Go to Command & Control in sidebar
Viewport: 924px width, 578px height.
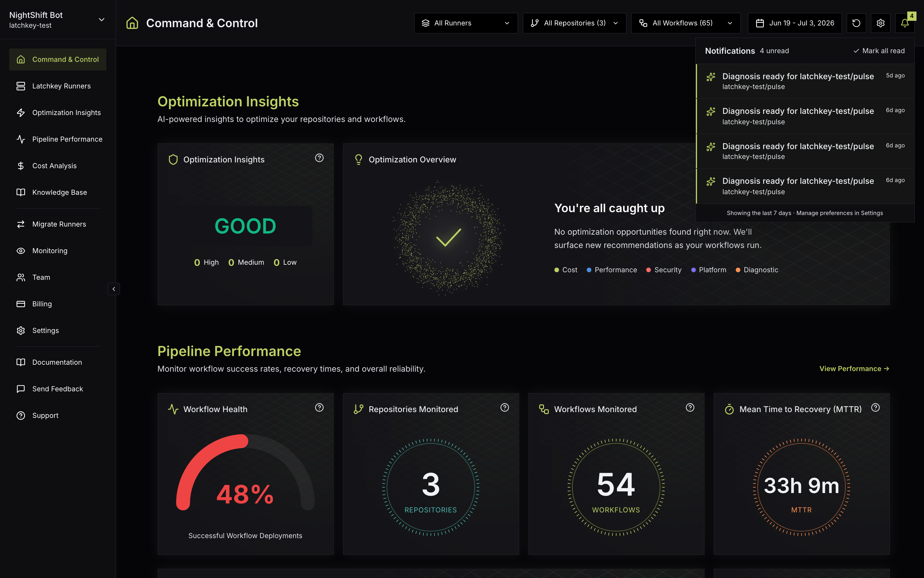(58, 59)
